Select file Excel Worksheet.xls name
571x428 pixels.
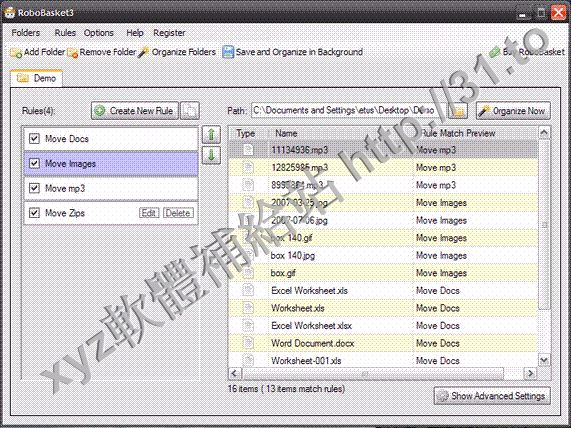tap(309, 290)
